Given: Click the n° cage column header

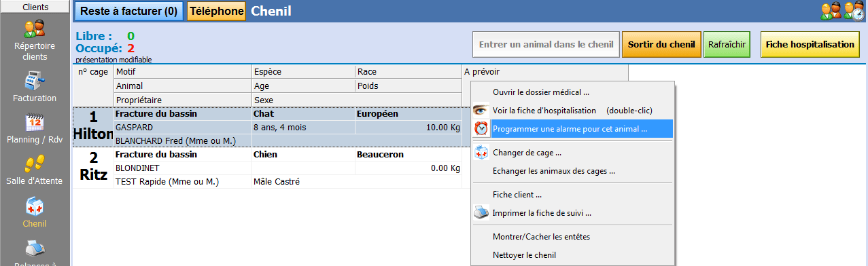Looking at the screenshot, I should coord(93,85).
